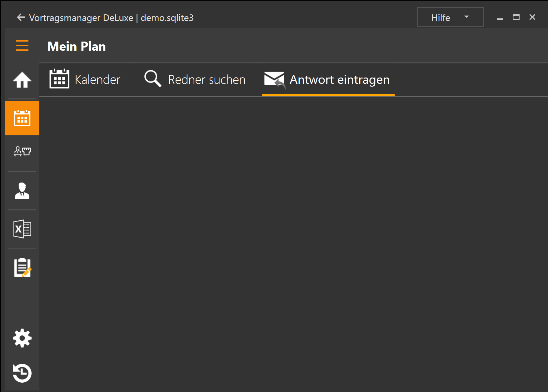Open the clipboard with pencil icon

click(22, 267)
